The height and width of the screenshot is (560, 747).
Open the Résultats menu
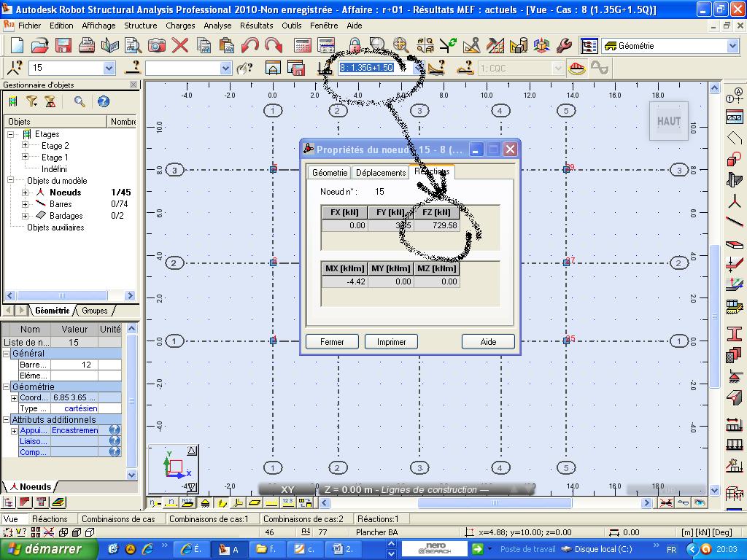(256, 26)
